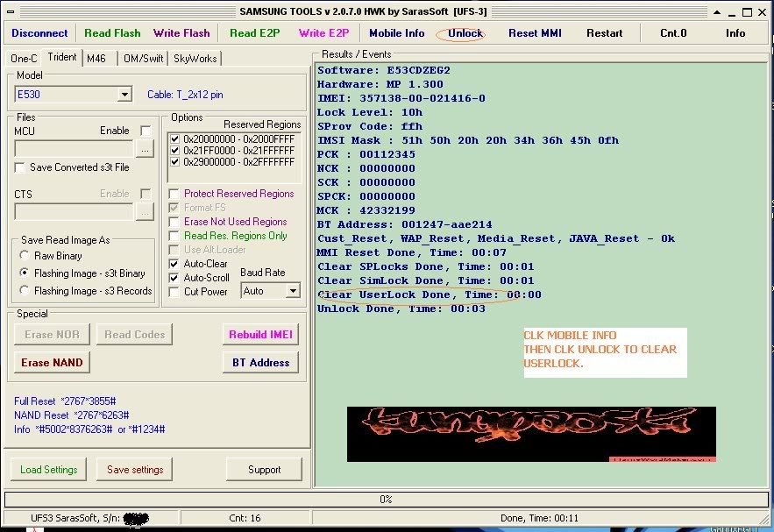This screenshot has height=532, width=774.
Task: Click the IMEI line in results
Action: tap(401, 98)
